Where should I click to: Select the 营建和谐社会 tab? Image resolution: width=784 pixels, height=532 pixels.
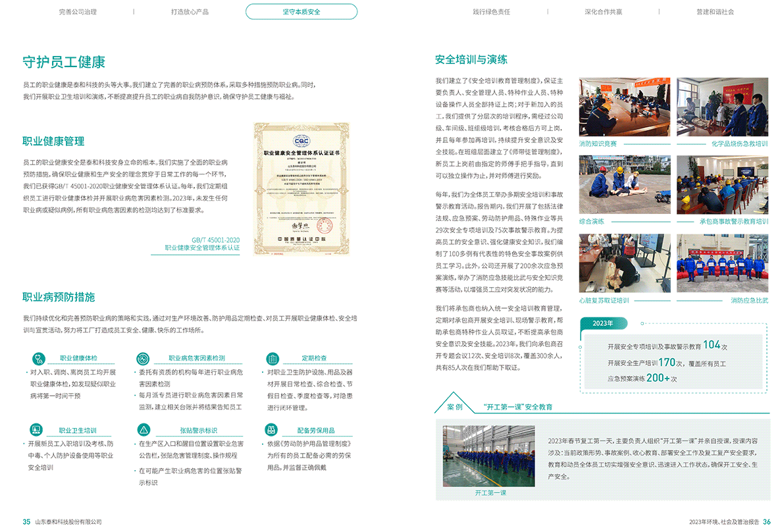point(715,12)
